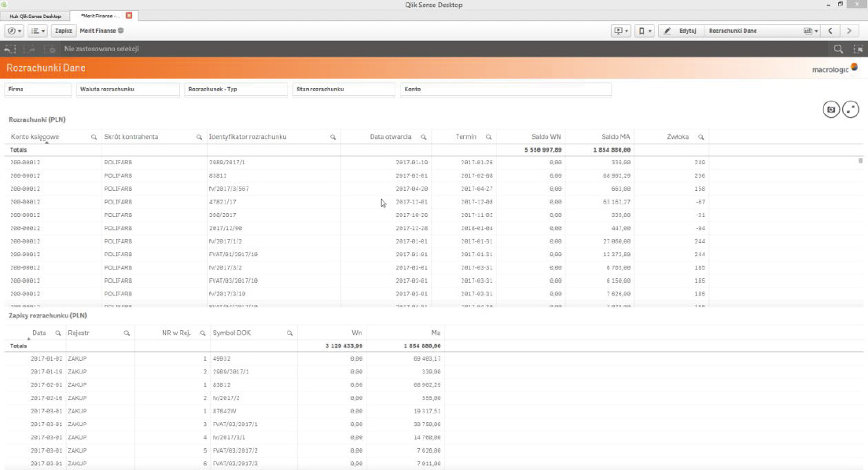Click search icon for Skrót kontrahenta column

(199, 137)
